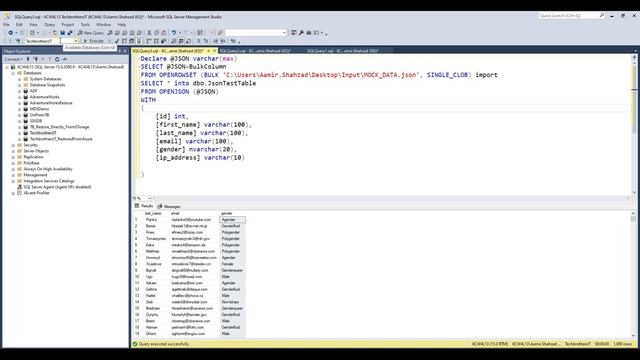
Task: Click the navigate back circle icon
Action: (11, 33)
